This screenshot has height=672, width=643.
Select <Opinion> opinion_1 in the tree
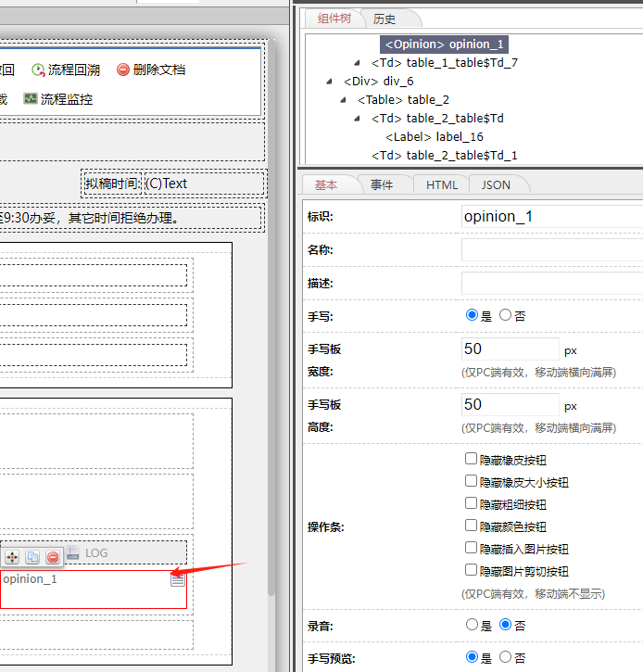tap(444, 44)
